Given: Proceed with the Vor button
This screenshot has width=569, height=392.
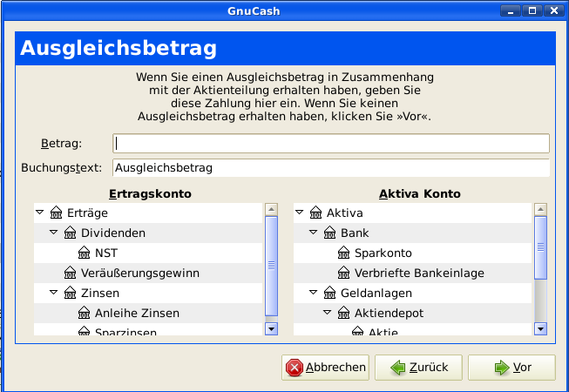Looking at the screenshot, I should pyautogui.click(x=511, y=368).
